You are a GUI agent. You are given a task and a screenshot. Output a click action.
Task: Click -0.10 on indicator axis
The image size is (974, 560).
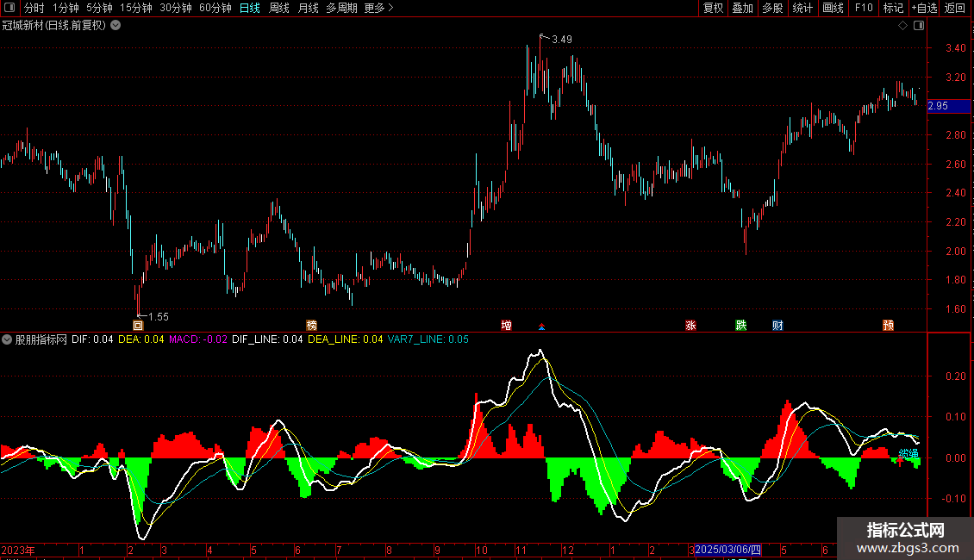(953, 499)
